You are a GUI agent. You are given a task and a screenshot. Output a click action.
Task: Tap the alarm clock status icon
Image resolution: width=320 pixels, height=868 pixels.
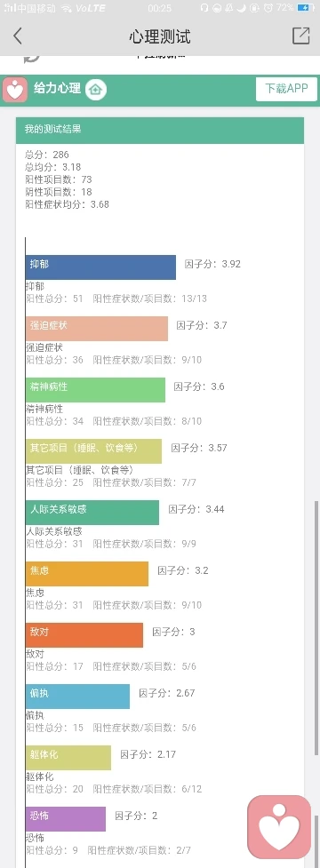pyautogui.click(x=268, y=8)
